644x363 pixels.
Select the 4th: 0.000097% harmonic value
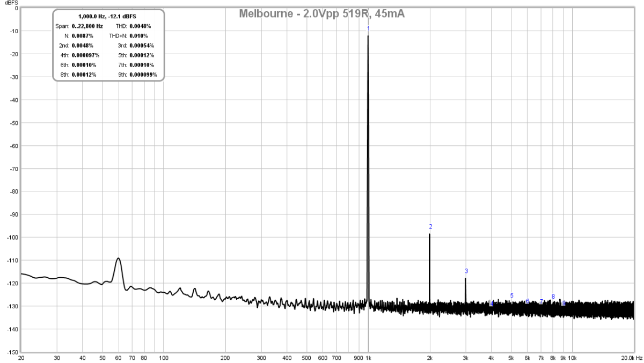pyautogui.click(x=85, y=55)
